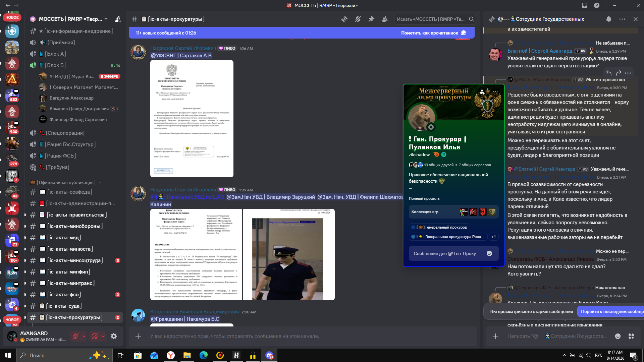Focus the thread message input field
Image resolution: width=644 pixels, height=362 pixels.
tap(557, 336)
